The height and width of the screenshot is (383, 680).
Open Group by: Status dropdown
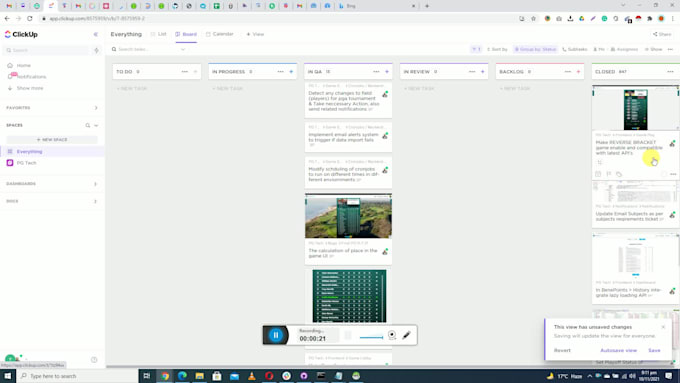coord(535,49)
